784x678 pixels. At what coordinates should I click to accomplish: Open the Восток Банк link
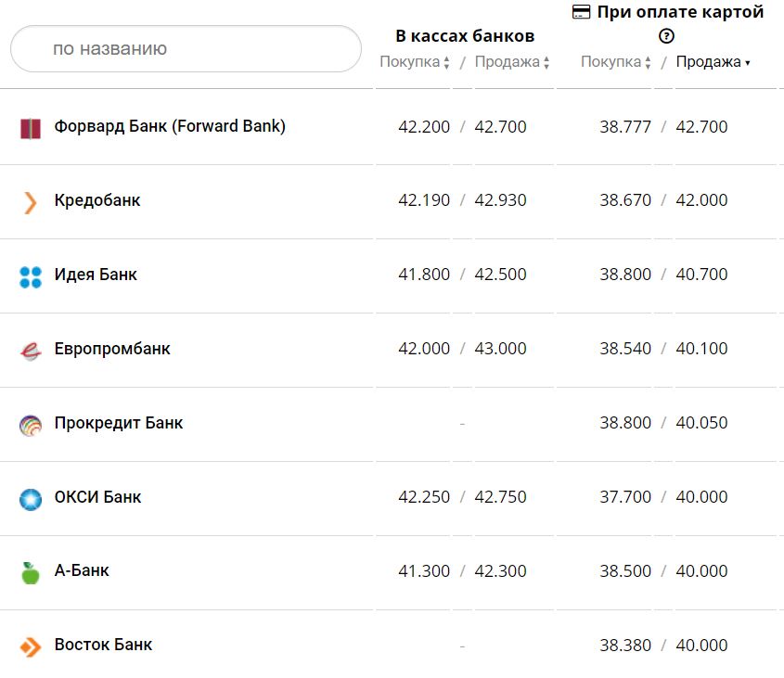point(103,645)
